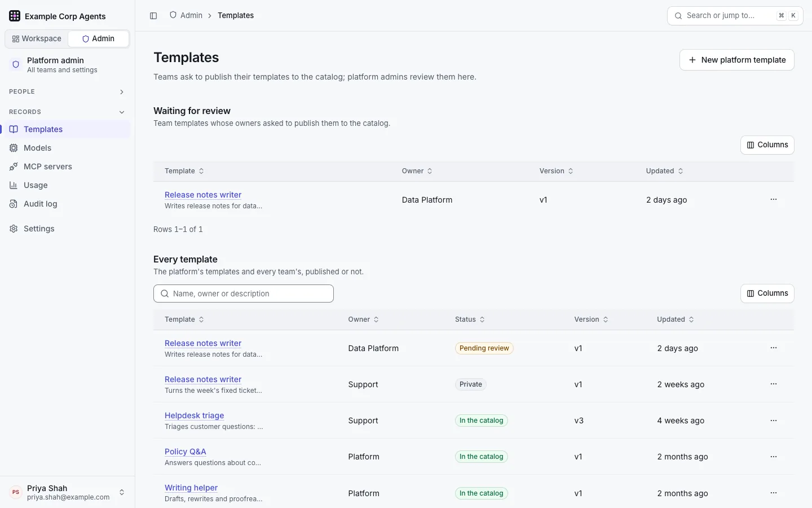Viewport: 812px width, 508px height.
Task: Create a New platform template
Action: (737, 60)
